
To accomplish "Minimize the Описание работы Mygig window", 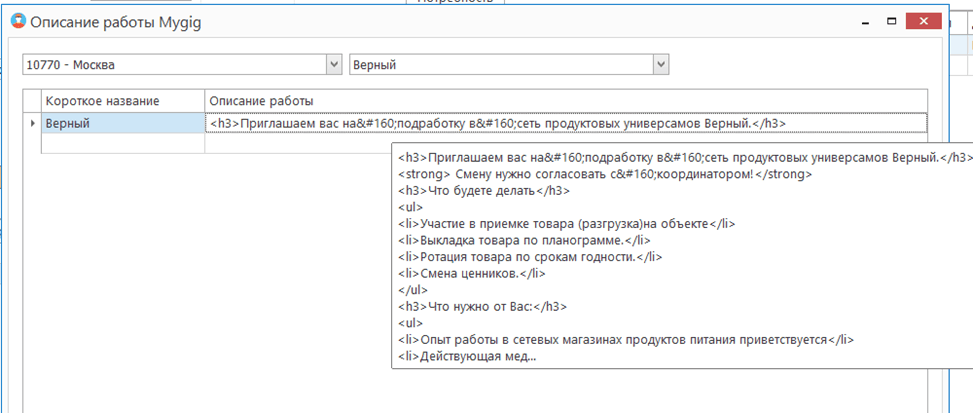I will 866,22.
